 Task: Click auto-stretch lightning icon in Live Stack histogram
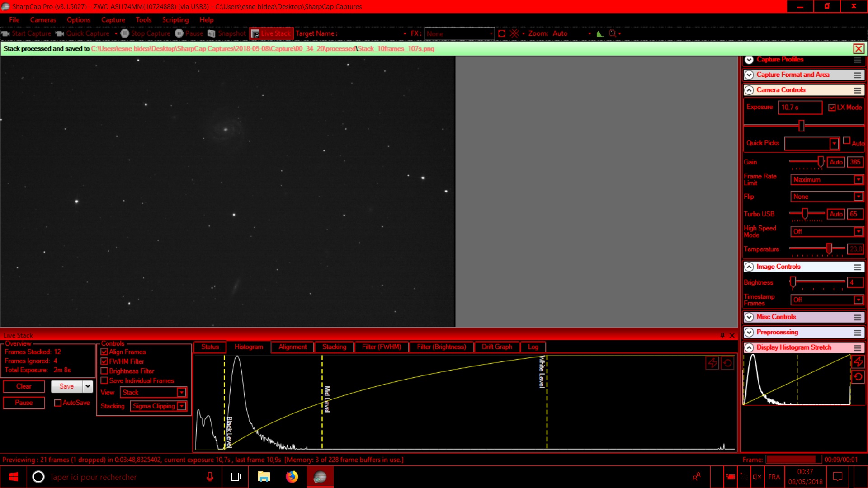coord(712,363)
